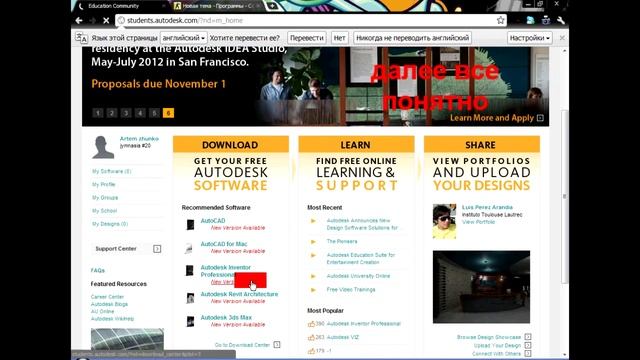640x360 pixels.
Task: Click "Learn More and Apply" link
Action: [496, 118]
